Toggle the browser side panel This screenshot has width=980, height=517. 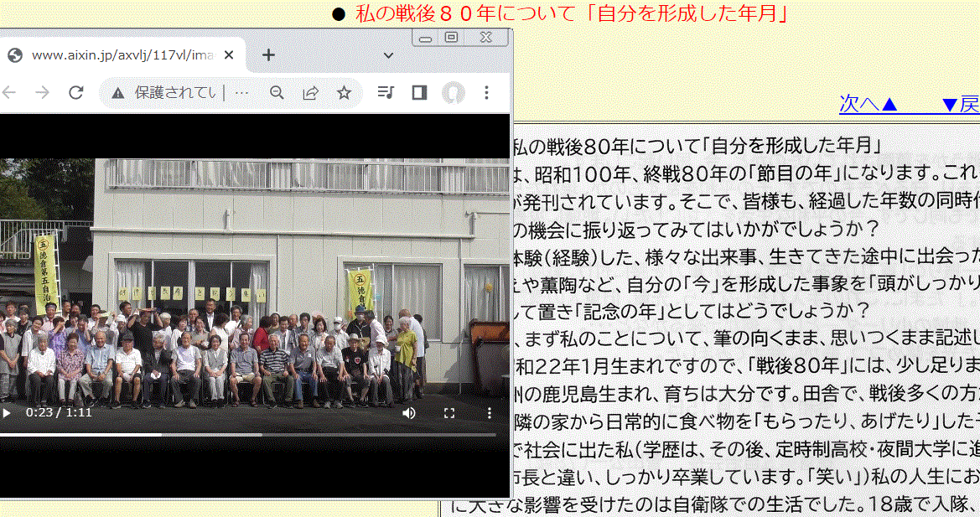[419, 93]
